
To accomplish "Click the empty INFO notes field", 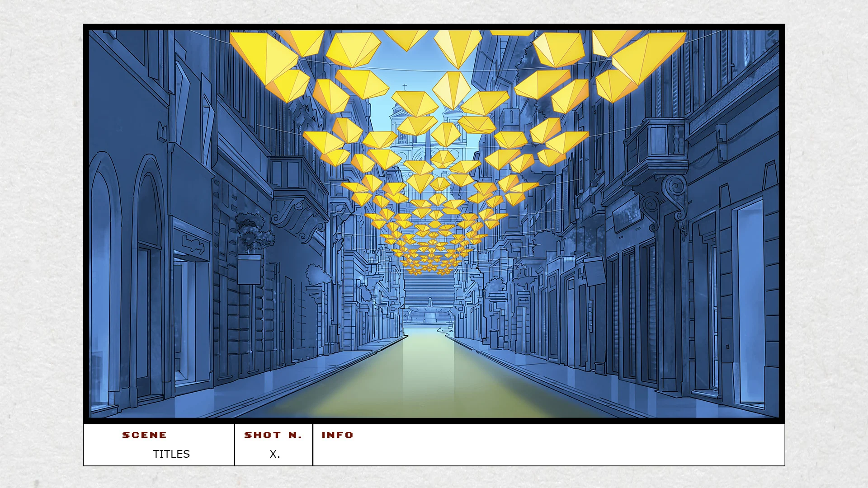I will (548, 452).
